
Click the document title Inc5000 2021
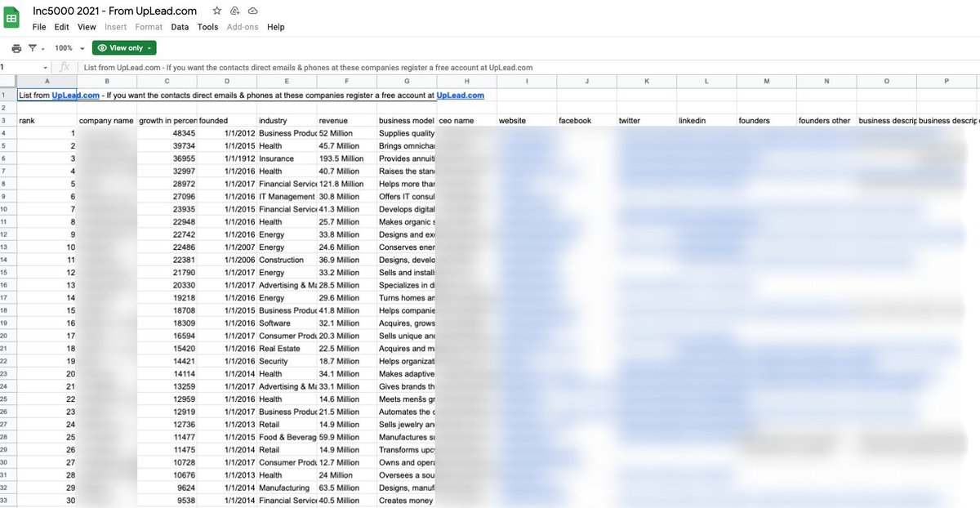(x=114, y=11)
